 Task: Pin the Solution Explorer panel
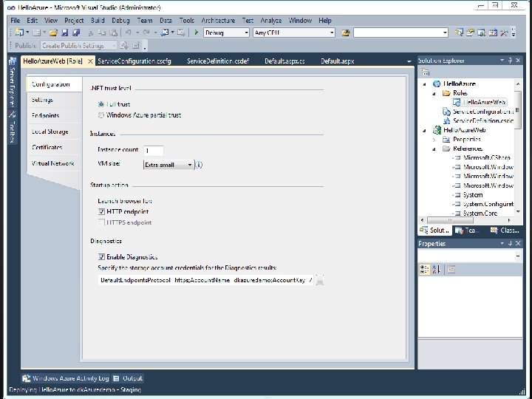(510, 61)
